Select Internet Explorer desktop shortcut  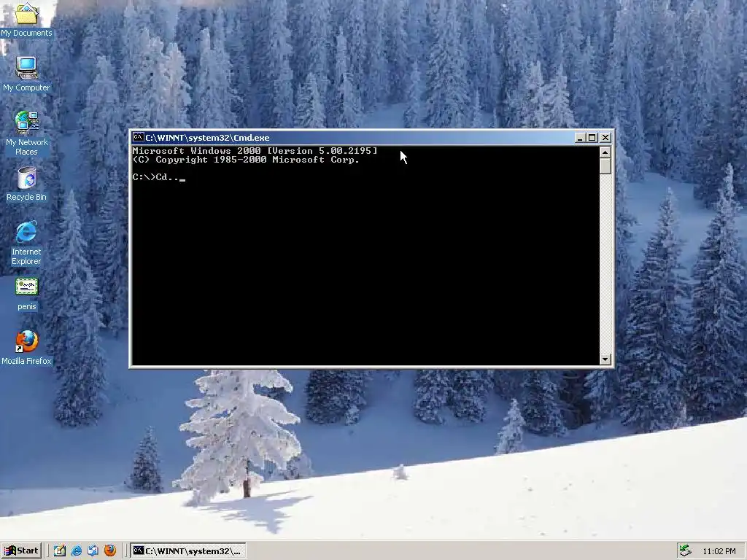26,243
